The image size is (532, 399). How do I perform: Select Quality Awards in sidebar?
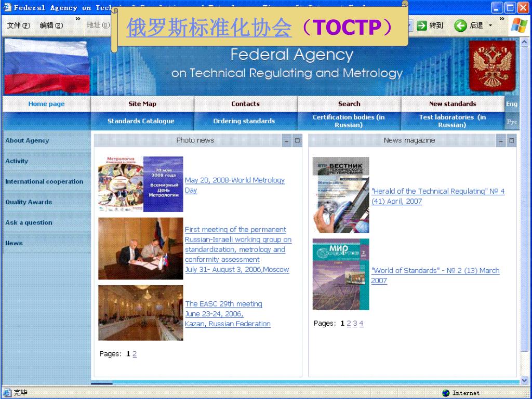click(x=29, y=202)
